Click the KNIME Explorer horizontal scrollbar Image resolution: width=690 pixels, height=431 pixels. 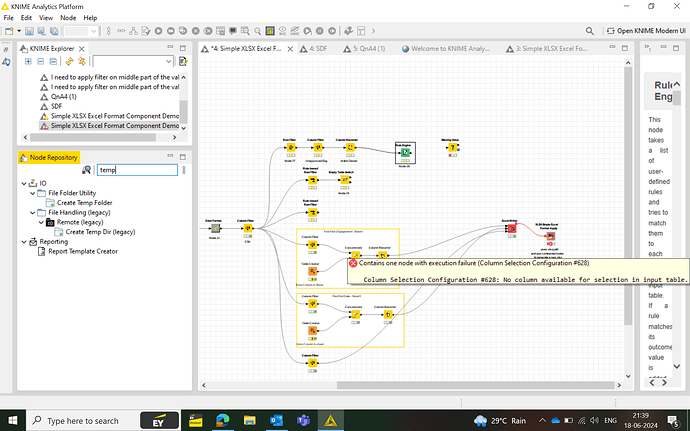click(93, 137)
